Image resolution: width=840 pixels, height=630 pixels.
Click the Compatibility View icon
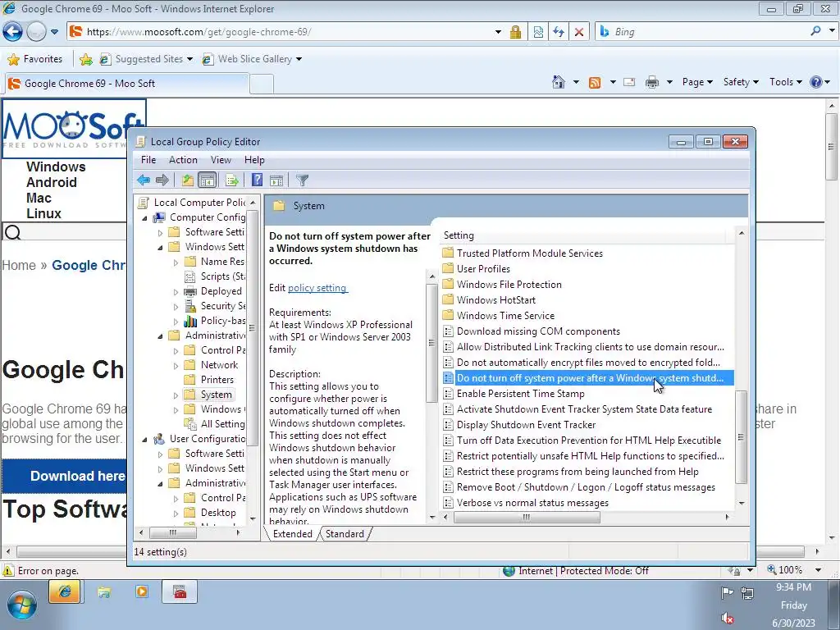tap(538, 32)
